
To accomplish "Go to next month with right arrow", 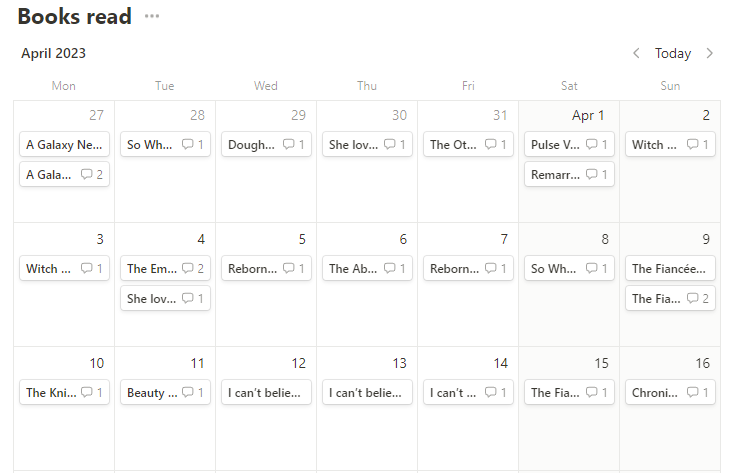I will pos(710,53).
